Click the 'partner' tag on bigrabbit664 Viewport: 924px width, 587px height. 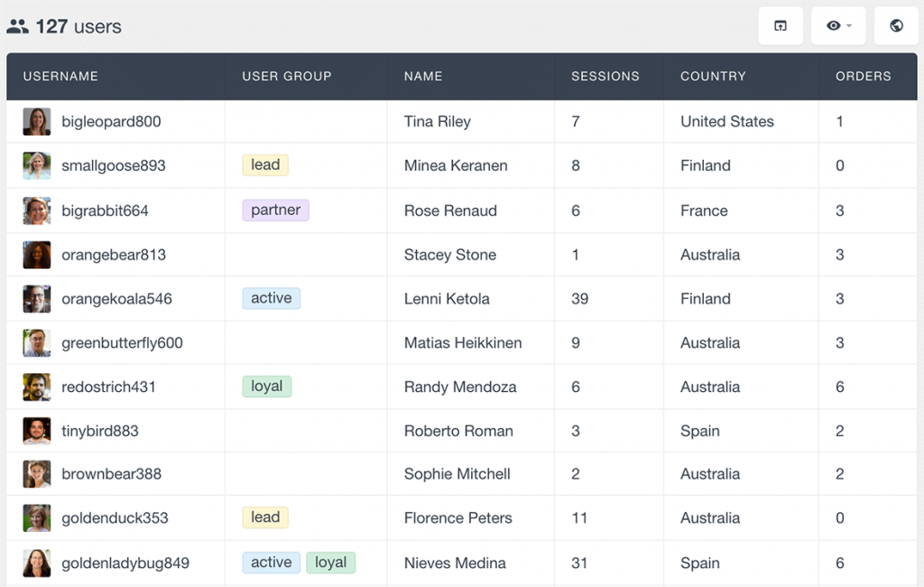tap(275, 210)
